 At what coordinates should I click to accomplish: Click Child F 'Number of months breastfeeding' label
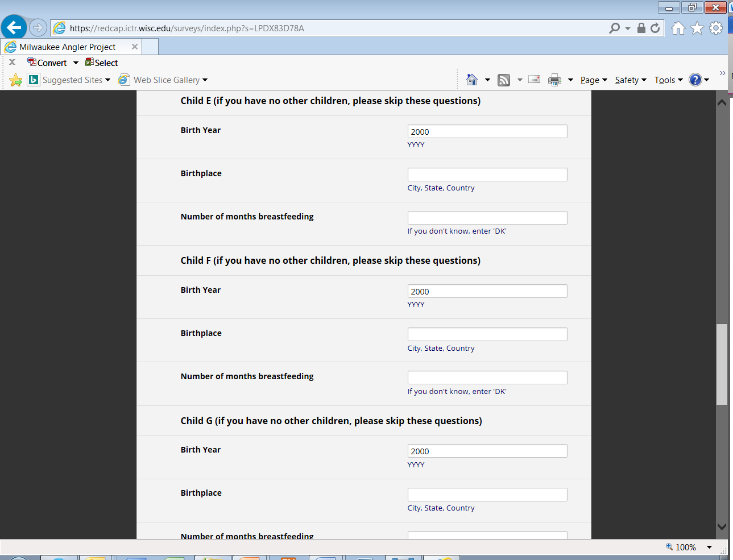[247, 376]
